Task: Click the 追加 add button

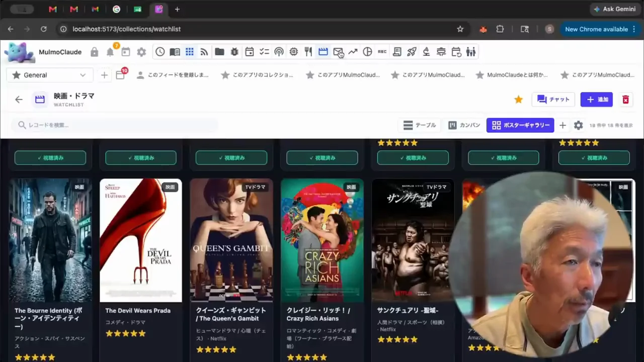Action: [597, 100]
